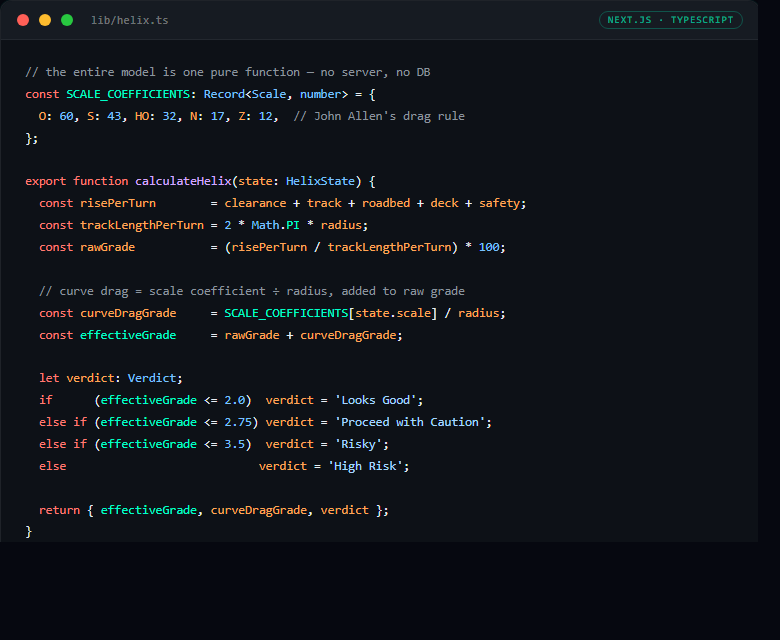The image size is (780, 640).
Task: Click the yellow minimize dot
Action: (45, 20)
